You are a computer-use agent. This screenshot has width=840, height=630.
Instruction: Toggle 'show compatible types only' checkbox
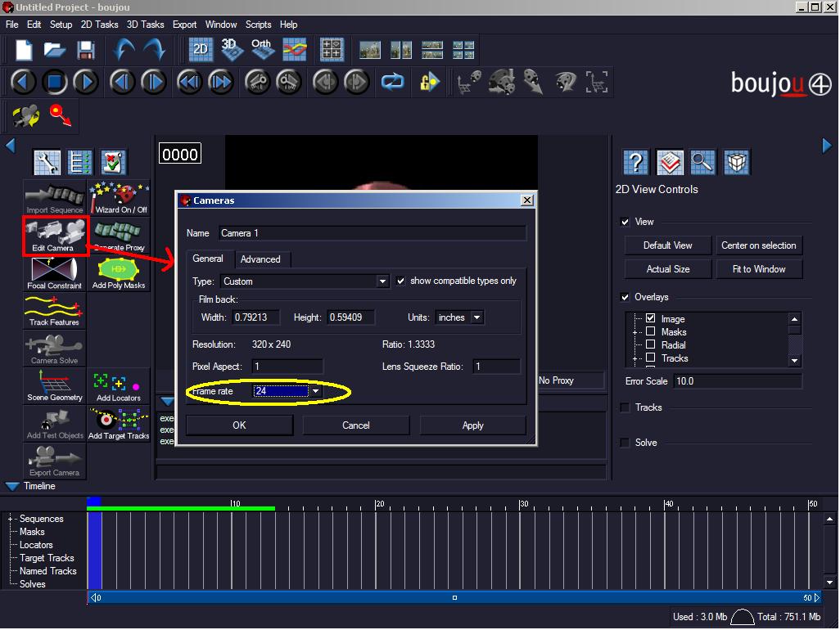click(400, 281)
